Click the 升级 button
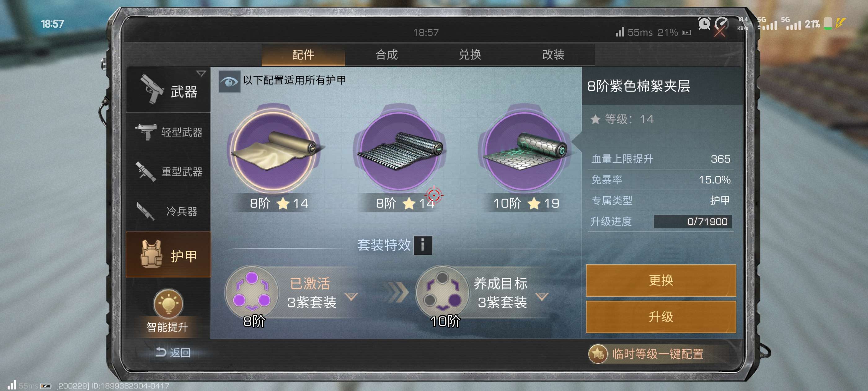868x391 pixels. coord(661,317)
